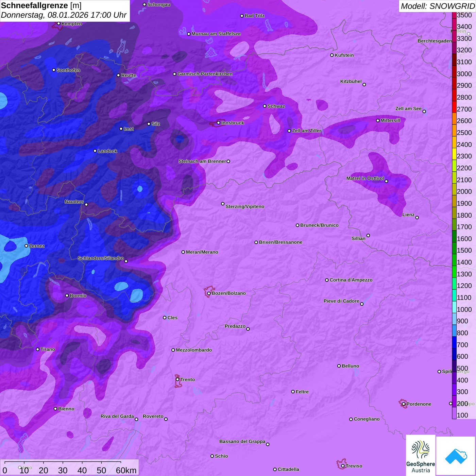Click the Mezzolombardo label
476x476 pixels.
(x=194, y=350)
